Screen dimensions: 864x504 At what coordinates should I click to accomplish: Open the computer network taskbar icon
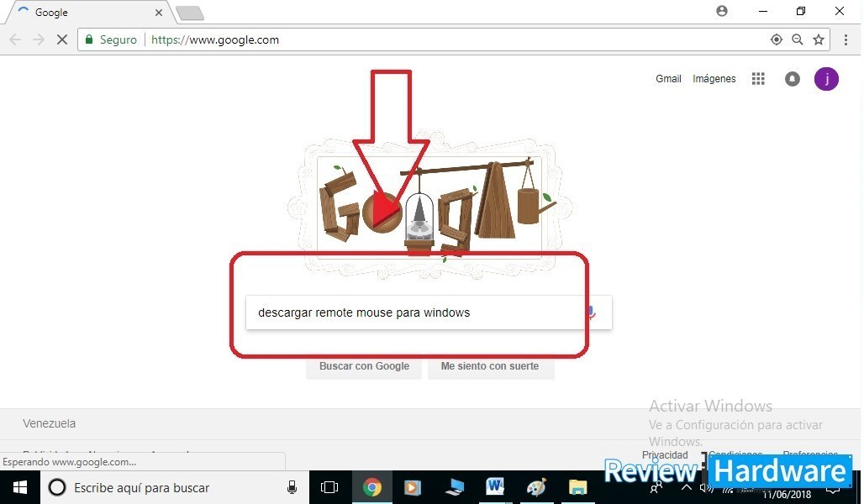point(455,487)
